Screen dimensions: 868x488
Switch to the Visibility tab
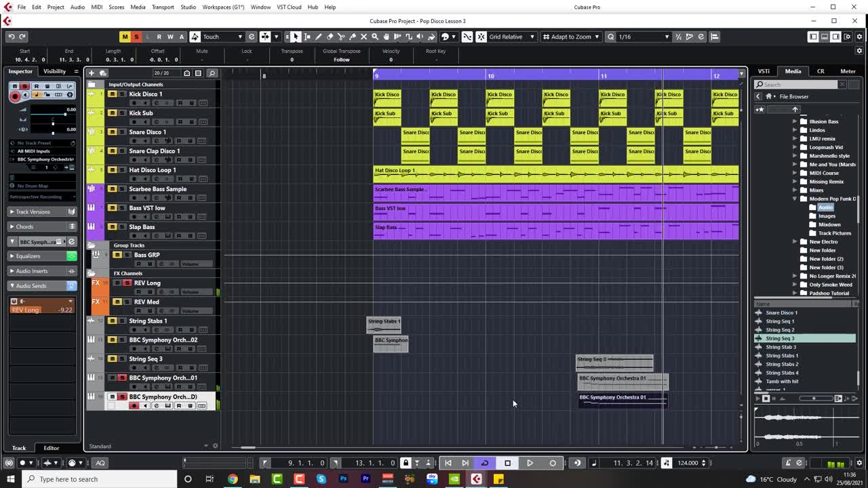(x=54, y=71)
